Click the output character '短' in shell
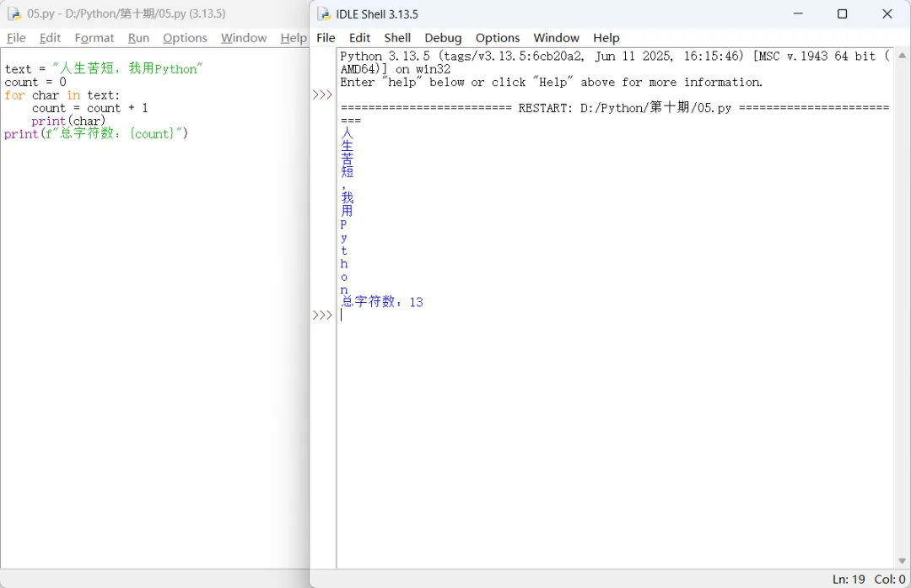 347,171
